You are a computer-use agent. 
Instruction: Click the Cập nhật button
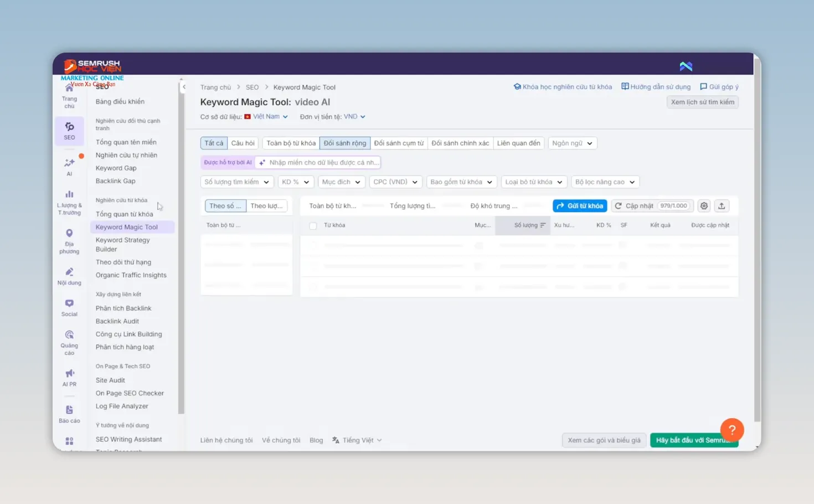coord(652,206)
